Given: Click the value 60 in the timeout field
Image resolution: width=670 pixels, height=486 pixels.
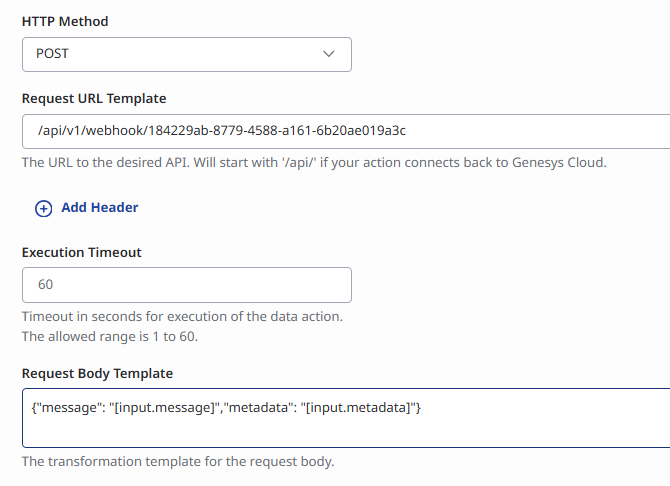Looking at the screenshot, I should click(x=46, y=285).
